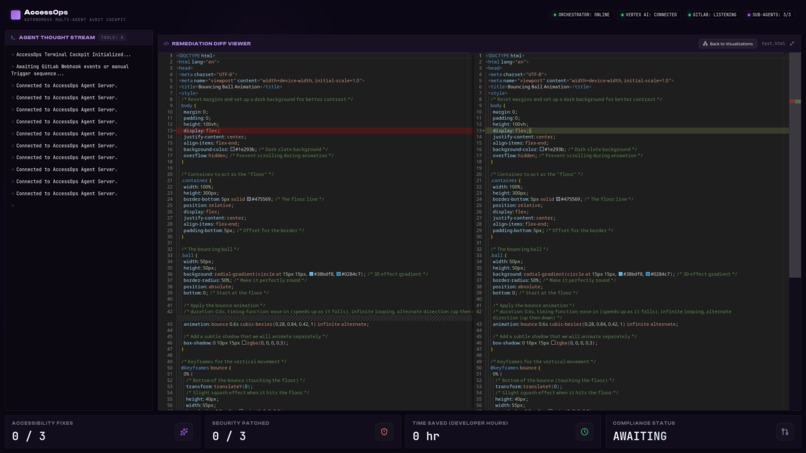Click the Orchestrator: Online status badge
Screen dimensions: 806x453
(581, 15)
